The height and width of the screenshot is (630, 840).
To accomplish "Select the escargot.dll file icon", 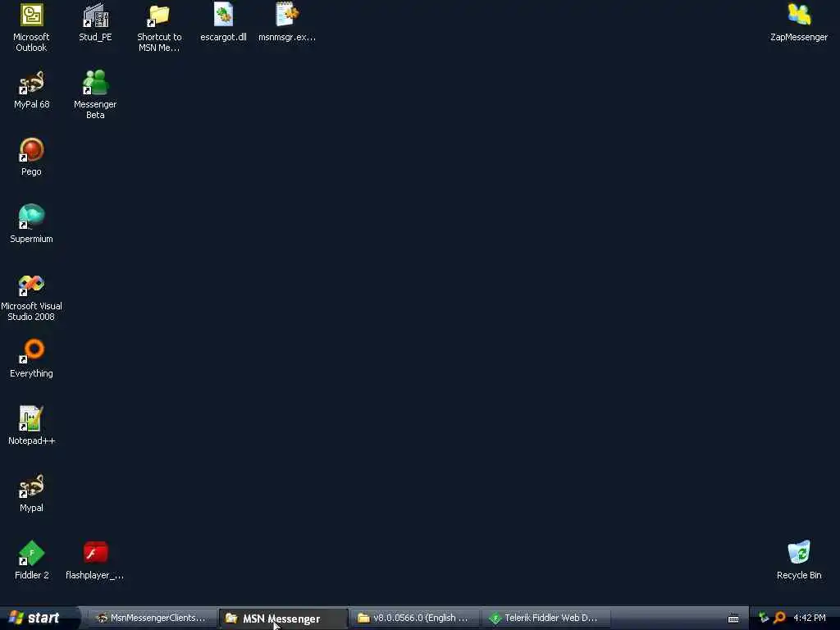I will [x=223, y=22].
